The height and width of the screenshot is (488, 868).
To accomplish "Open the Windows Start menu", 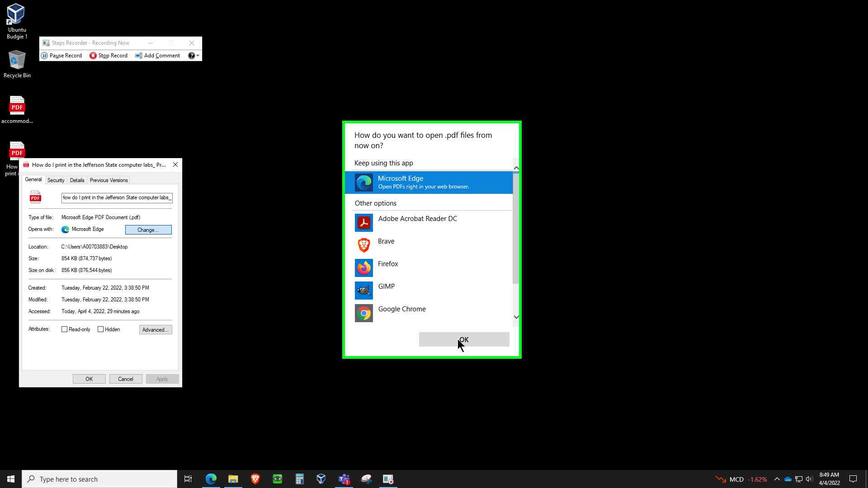I will pos(11,479).
